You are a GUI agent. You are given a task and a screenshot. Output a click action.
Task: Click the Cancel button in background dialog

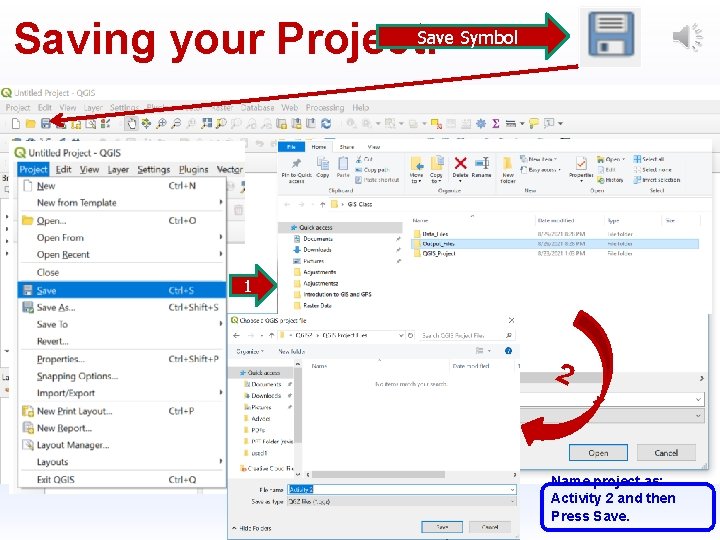[666, 452]
